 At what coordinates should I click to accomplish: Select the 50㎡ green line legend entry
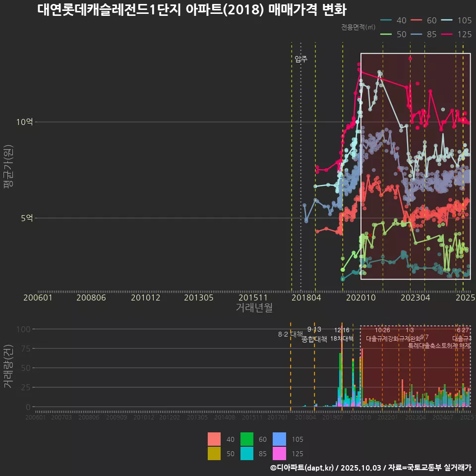click(386, 34)
